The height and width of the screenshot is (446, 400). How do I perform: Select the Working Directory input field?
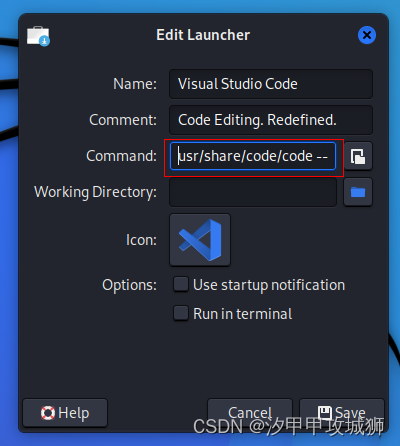point(253,192)
